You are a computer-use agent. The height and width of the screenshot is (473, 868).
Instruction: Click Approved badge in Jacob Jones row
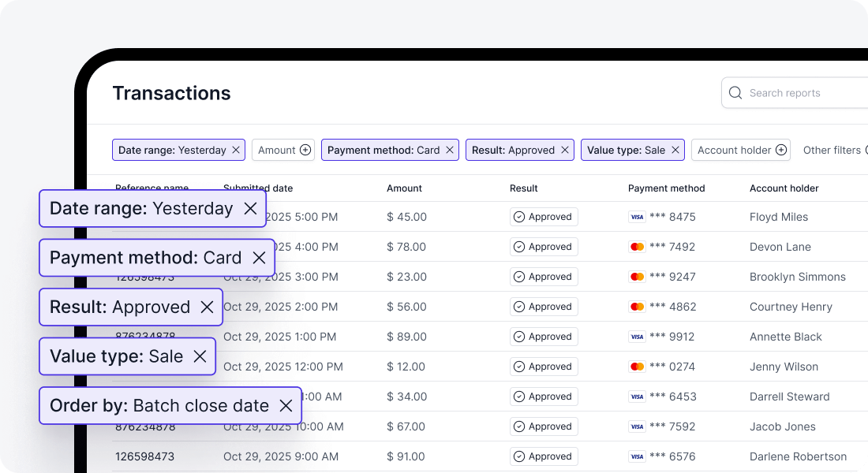[x=544, y=426]
